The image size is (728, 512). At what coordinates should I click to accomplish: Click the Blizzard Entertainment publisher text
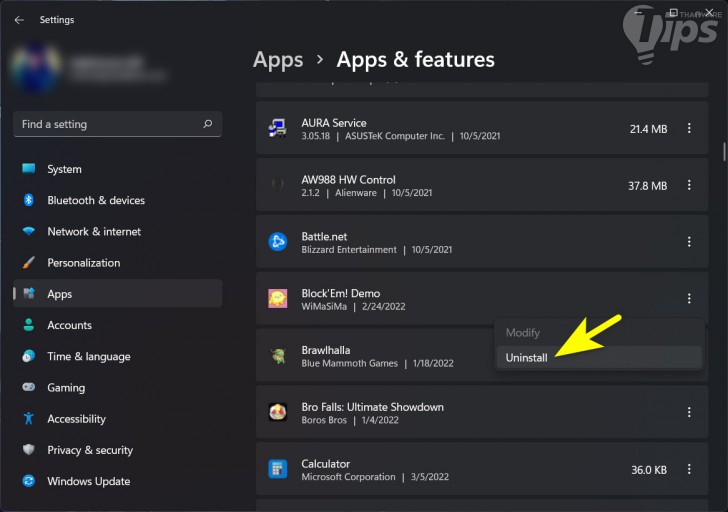[x=349, y=250]
